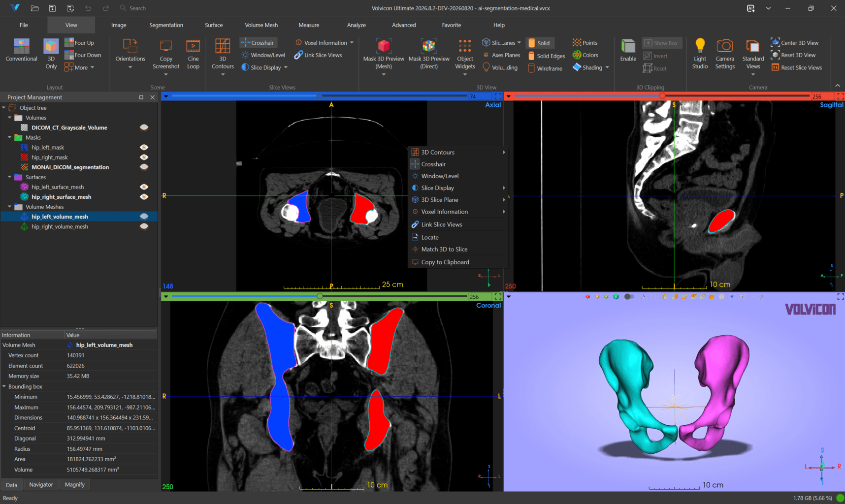Switch to the Magnify tab
This screenshot has width=845, height=504.
coord(75,485)
